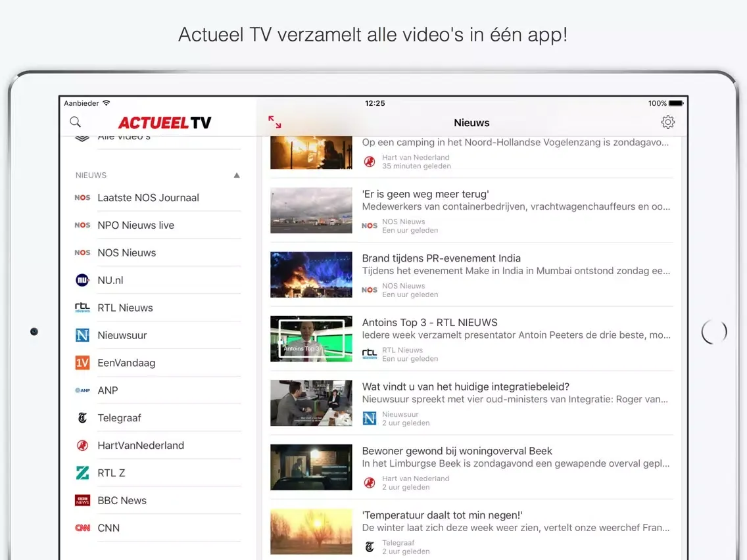Play the Antoins Top 3 thumbnail
The image size is (747, 560).
[x=311, y=339]
